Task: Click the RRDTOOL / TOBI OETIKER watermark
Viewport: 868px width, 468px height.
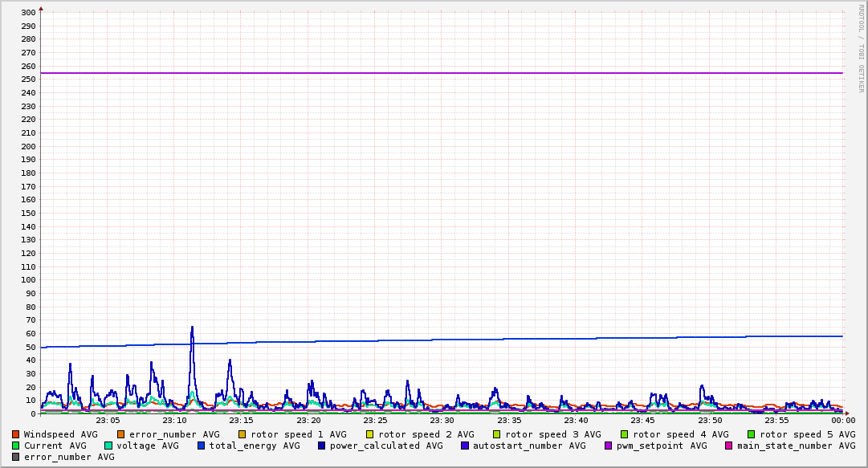Action: point(861,48)
